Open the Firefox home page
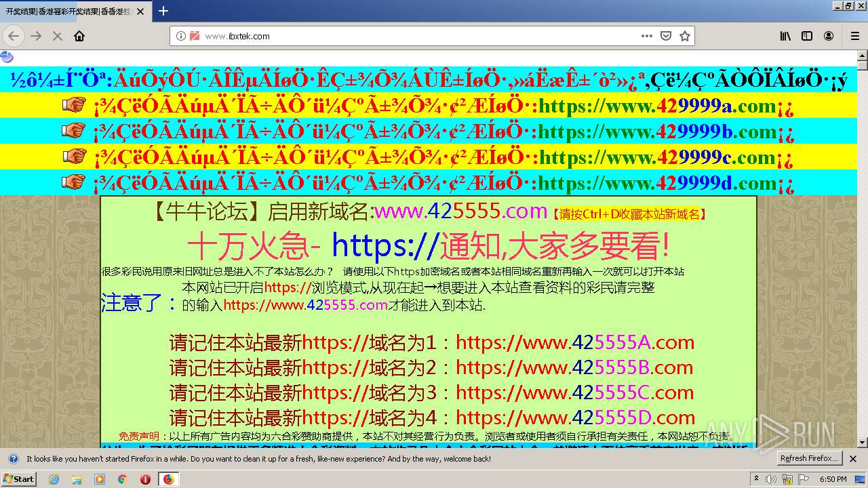The height and width of the screenshot is (488, 868). [x=79, y=36]
